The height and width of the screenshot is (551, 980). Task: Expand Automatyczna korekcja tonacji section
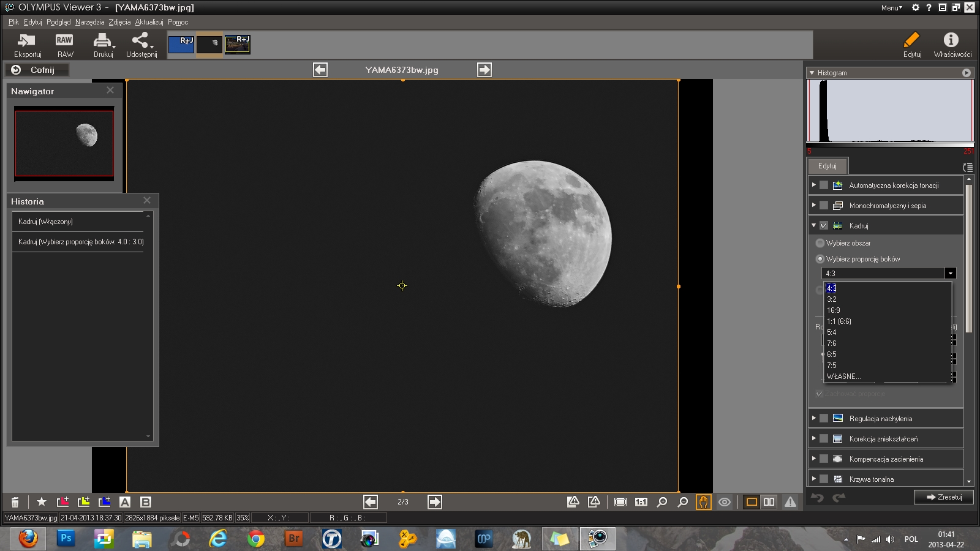click(813, 185)
